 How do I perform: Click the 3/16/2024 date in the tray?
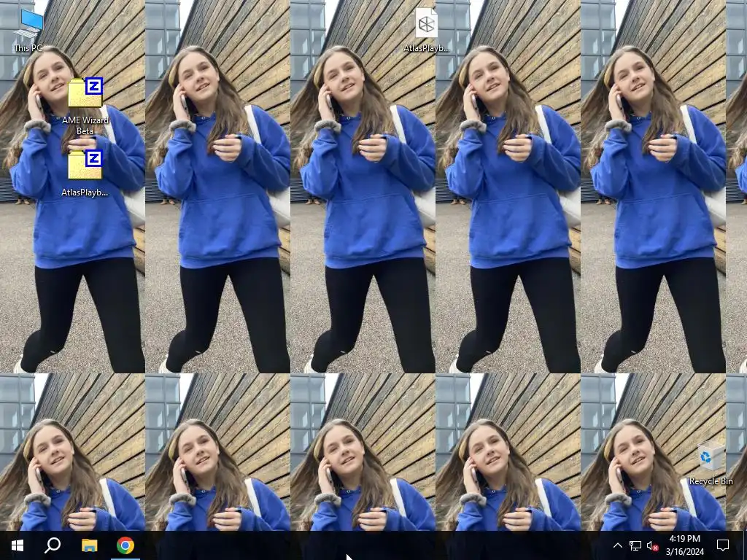pyautogui.click(x=684, y=552)
